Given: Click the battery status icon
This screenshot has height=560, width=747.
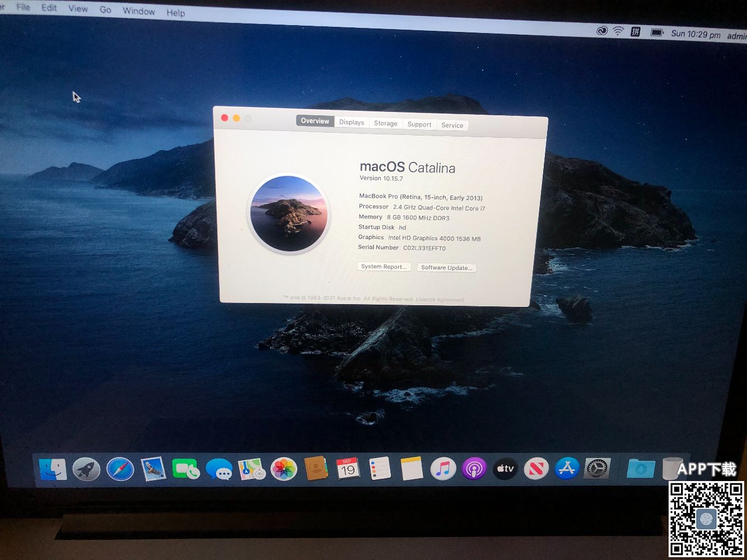Looking at the screenshot, I should pos(657,32).
